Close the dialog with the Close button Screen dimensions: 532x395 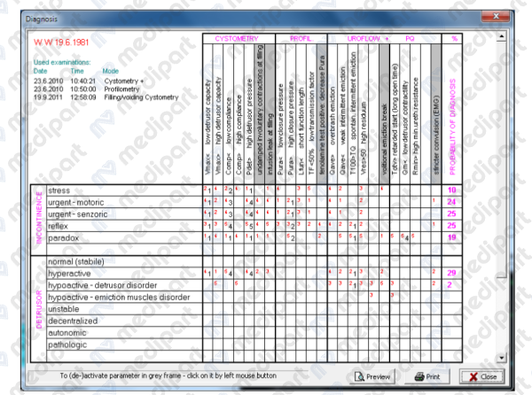click(x=482, y=376)
